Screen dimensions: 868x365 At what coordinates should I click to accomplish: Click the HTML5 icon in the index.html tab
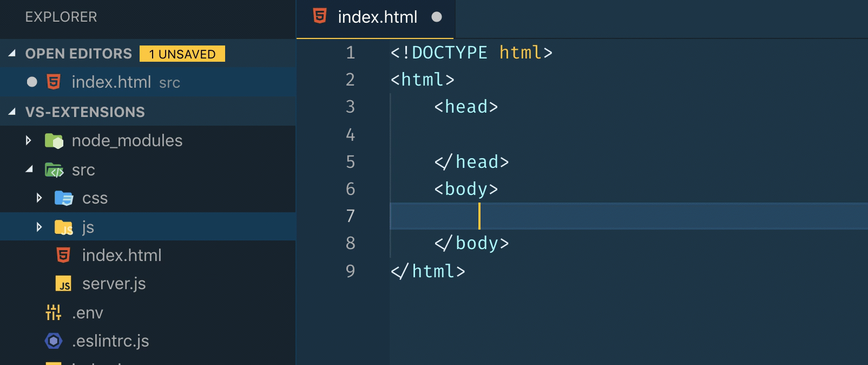(320, 16)
